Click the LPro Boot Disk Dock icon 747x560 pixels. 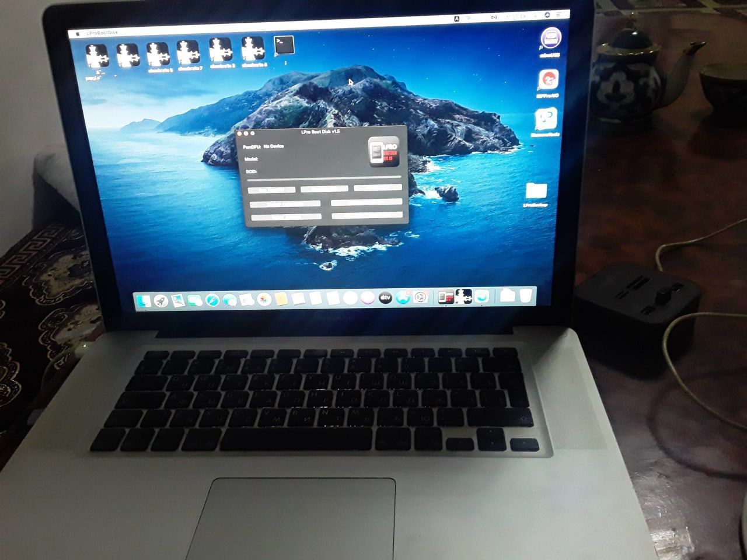pos(446,296)
